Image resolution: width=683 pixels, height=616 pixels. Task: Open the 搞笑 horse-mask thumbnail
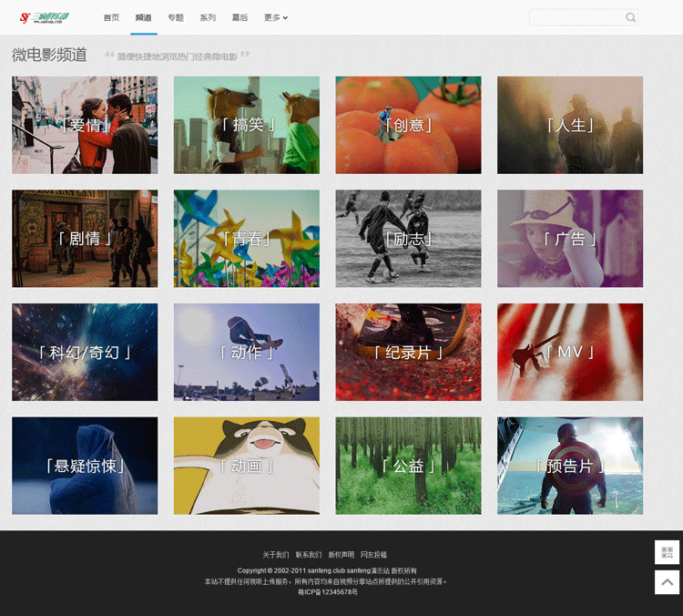247,125
